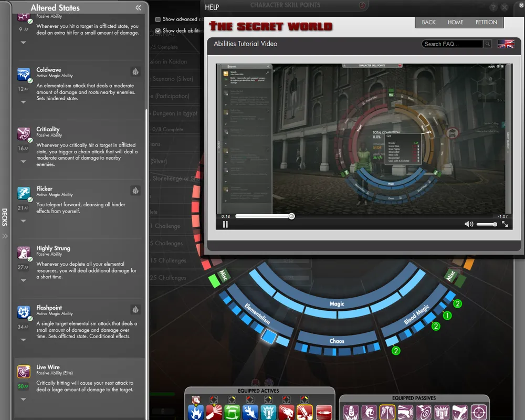Open the HOME tab in Help
The image size is (525, 420).
[455, 22]
